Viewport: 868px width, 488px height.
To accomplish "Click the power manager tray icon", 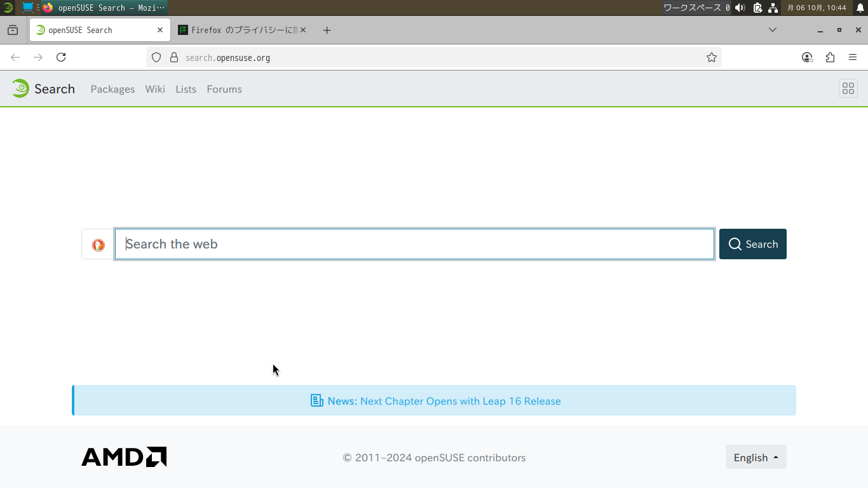I will point(757,8).
